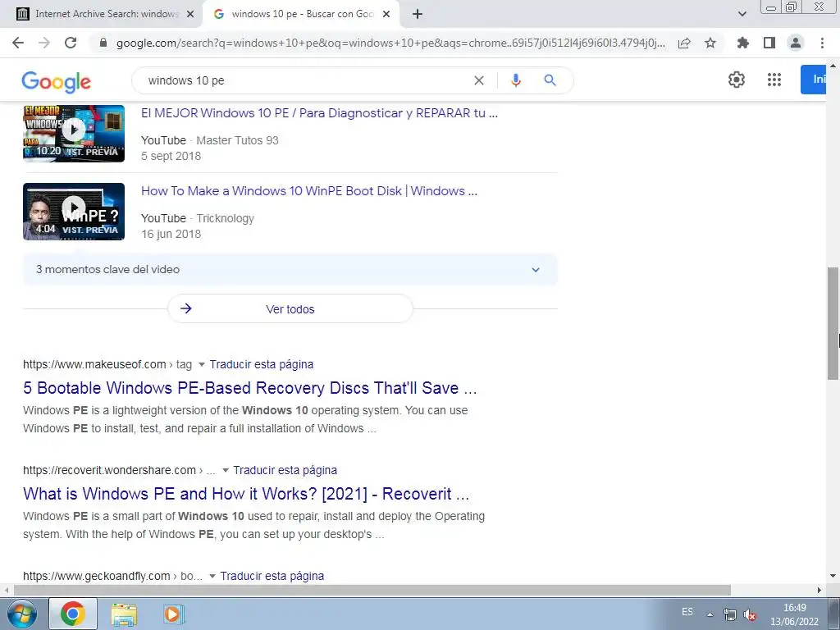Click the Google logo

pos(57,81)
